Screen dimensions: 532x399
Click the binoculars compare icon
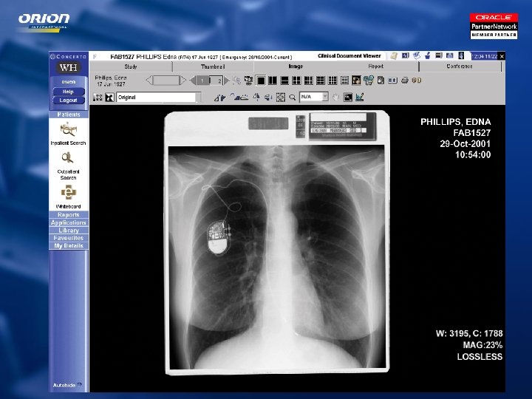click(417, 81)
